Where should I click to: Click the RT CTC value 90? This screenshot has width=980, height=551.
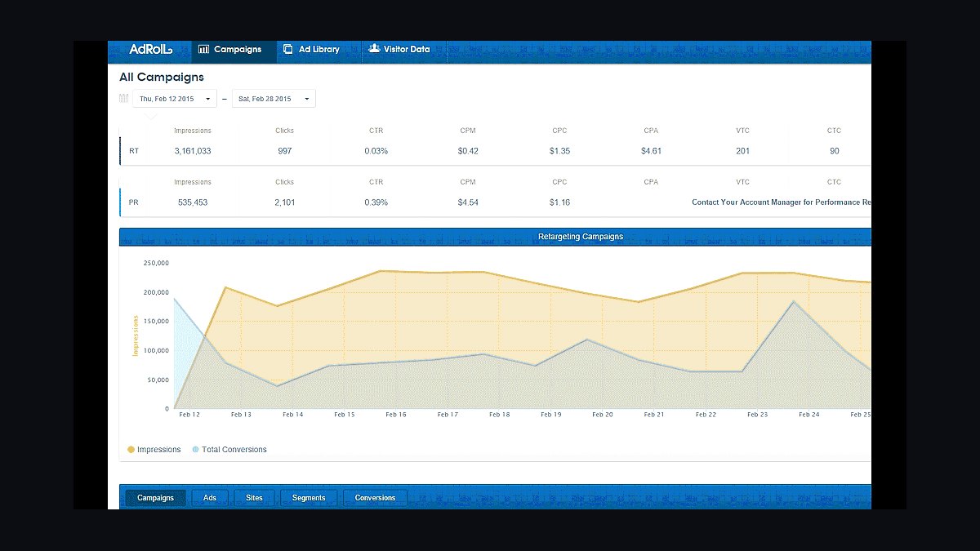coord(834,151)
